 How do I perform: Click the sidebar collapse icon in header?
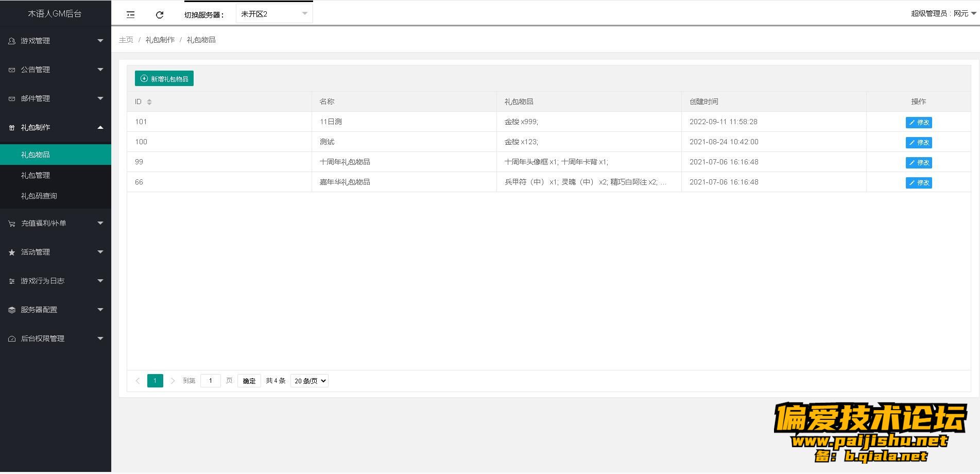[x=131, y=15]
